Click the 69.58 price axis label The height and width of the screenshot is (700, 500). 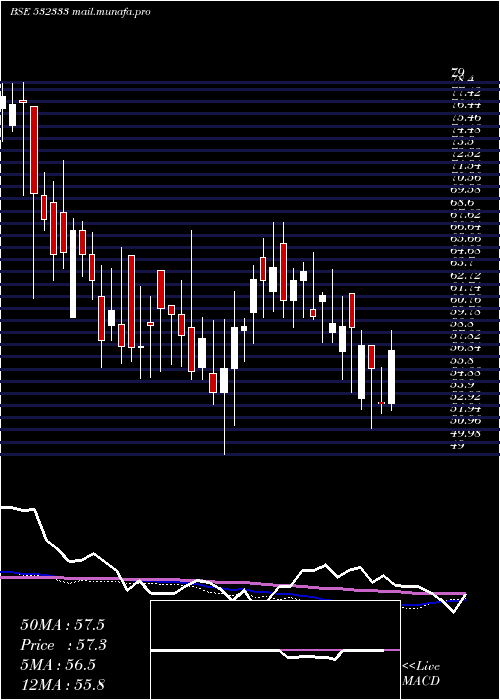point(466,190)
